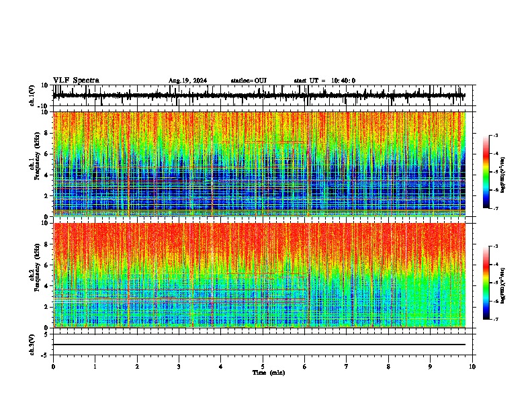
Task: Click time-axis tick label "5"
Action: tap(263, 367)
